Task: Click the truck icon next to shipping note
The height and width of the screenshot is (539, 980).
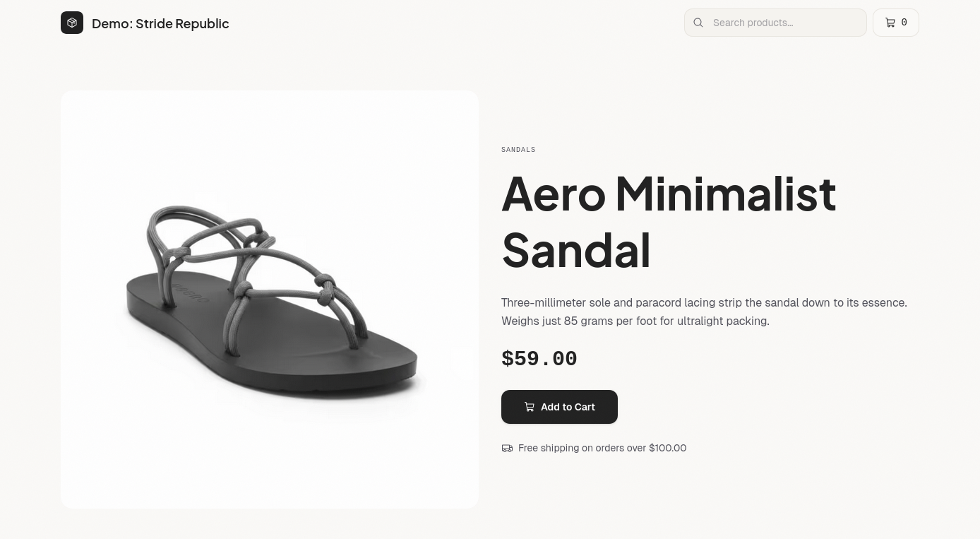Action: pyautogui.click(x=507, y=448)
